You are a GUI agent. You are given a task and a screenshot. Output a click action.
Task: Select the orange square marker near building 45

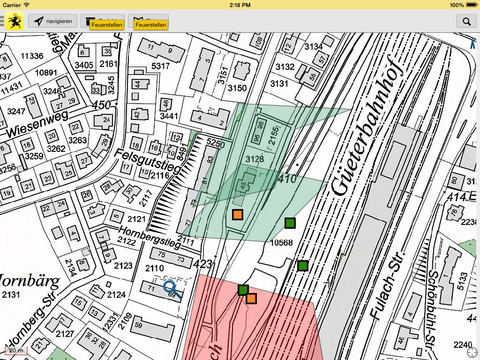238,214
